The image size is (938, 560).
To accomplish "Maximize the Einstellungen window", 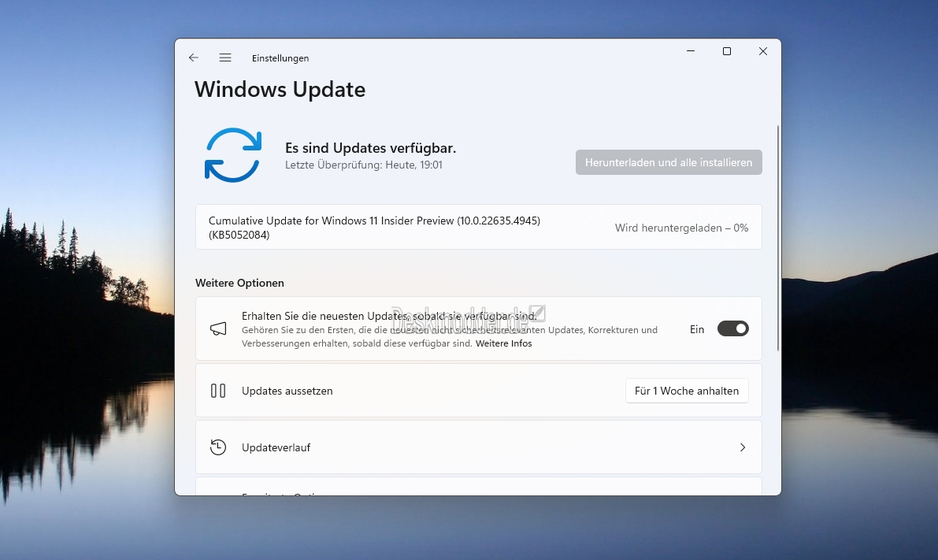I will pos(727,51).
